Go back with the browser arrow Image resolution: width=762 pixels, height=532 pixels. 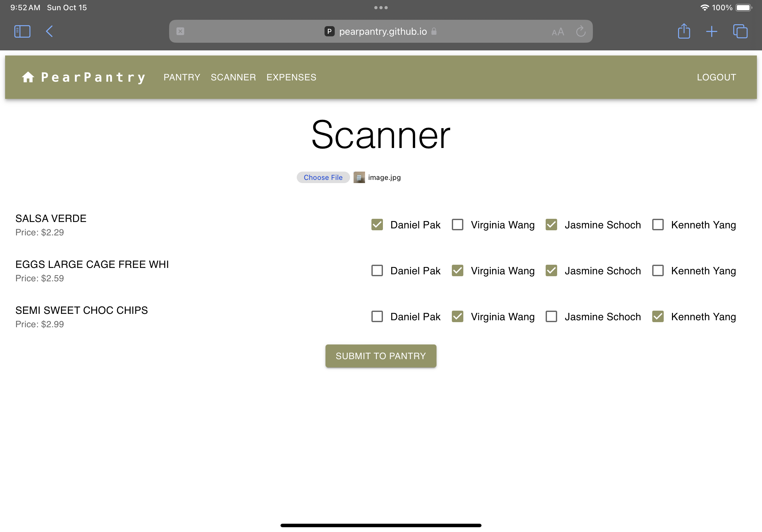[x=49, y=32]
